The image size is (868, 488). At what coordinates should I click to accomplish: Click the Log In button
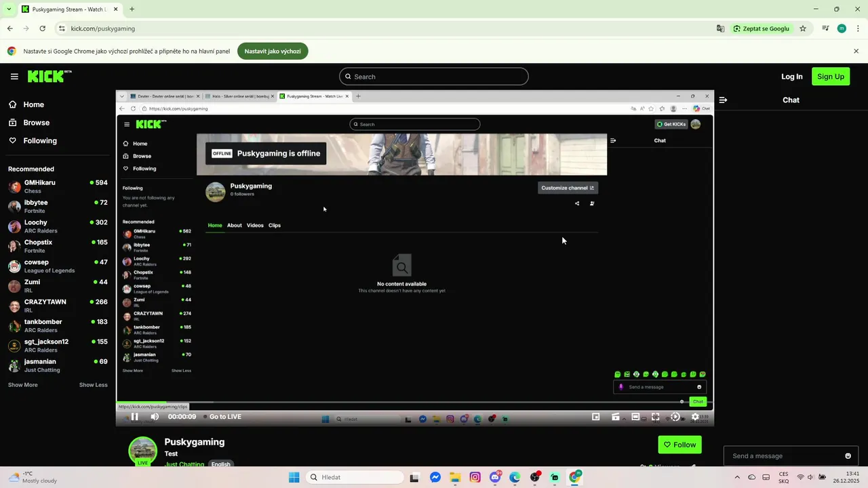pyautogui.click(x=791, y=77)
